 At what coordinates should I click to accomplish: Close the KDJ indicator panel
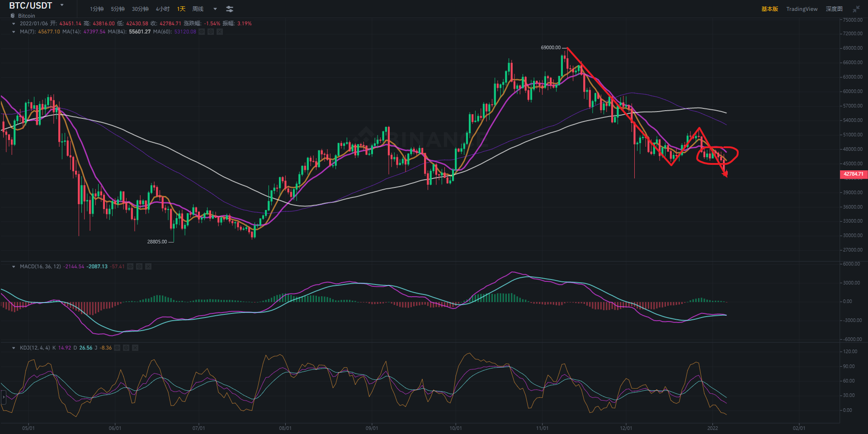[135, 348]
